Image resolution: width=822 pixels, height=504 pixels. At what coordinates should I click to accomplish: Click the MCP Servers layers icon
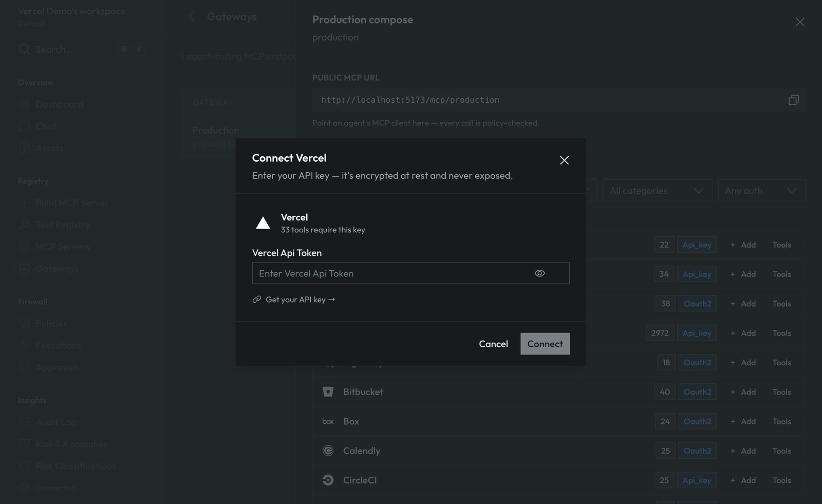pos(24,247)
